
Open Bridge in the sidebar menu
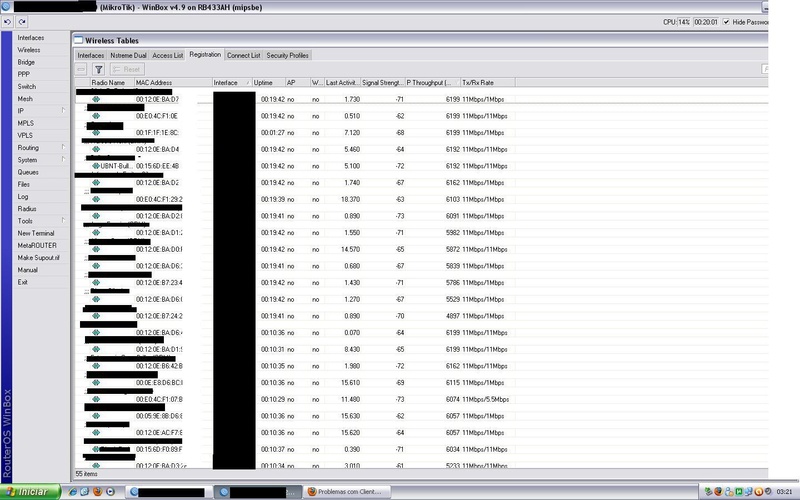[x=26, y=62]
